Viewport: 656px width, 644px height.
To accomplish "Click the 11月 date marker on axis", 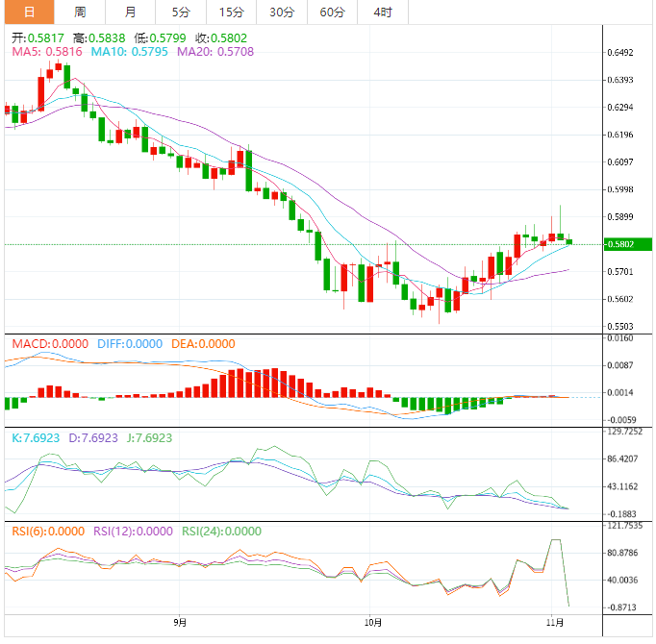I will pos(555,623).
